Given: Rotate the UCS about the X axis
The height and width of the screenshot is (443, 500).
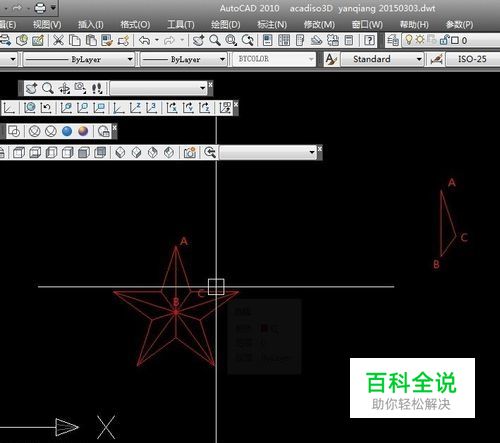Looking at the screenshot, I should coord(172,108).
